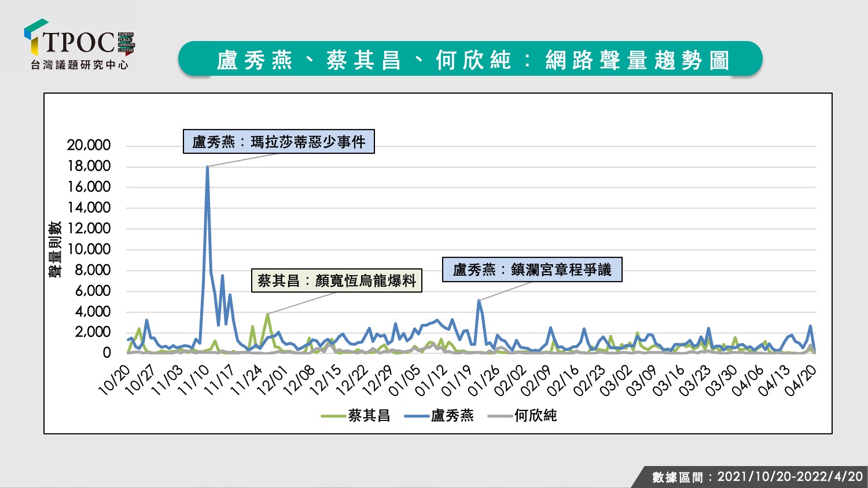This screenshot has height=488, width=868.
Task: Click the 10/20 date label on x-axis
Action: [115, 380]
